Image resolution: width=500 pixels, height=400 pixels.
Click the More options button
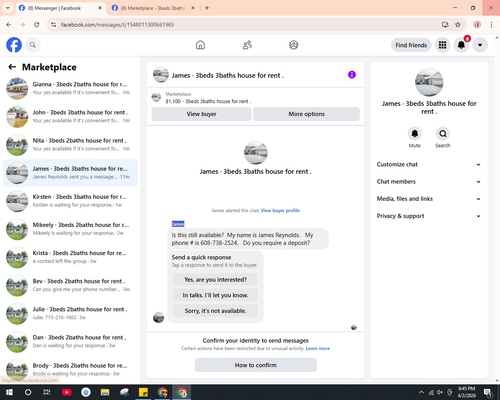tap(306, 114)
